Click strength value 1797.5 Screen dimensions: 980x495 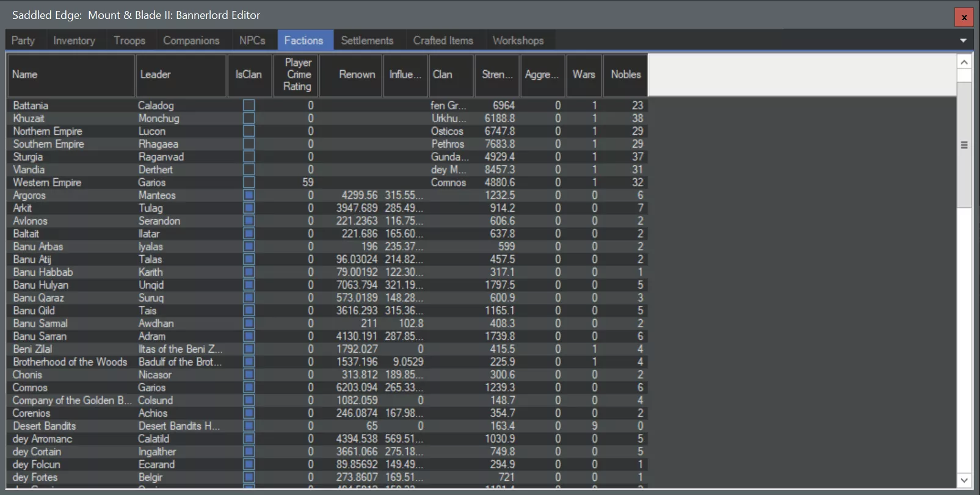click(499, 285)
